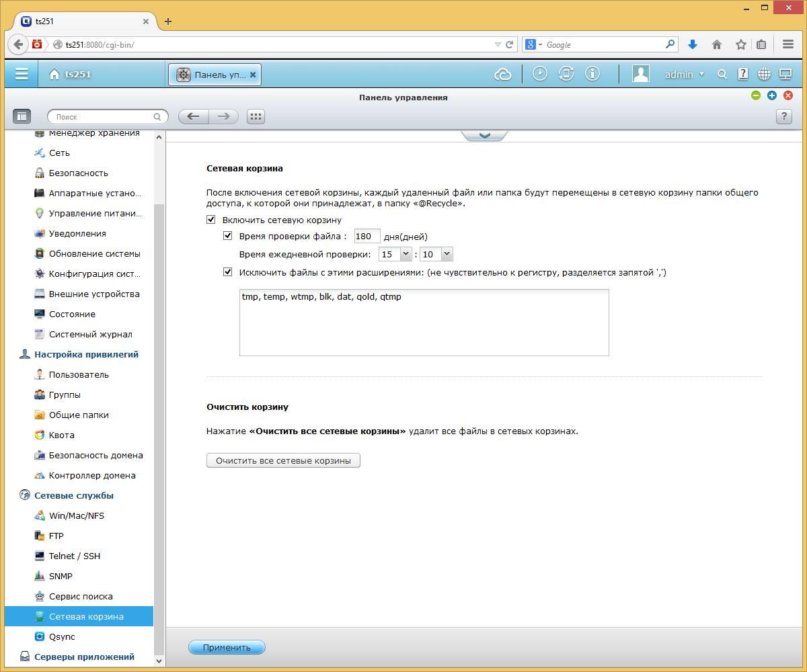Viewport: 807px width, 672px height.
Task: Toggle Control Panel sidebar view icon
Action: point(22,116)
